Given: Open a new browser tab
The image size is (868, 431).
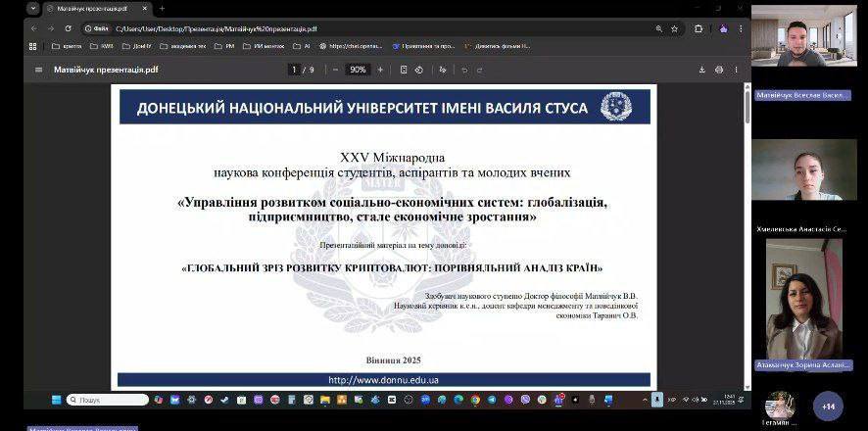Looking at the screenshot, I should pos(162,8).
